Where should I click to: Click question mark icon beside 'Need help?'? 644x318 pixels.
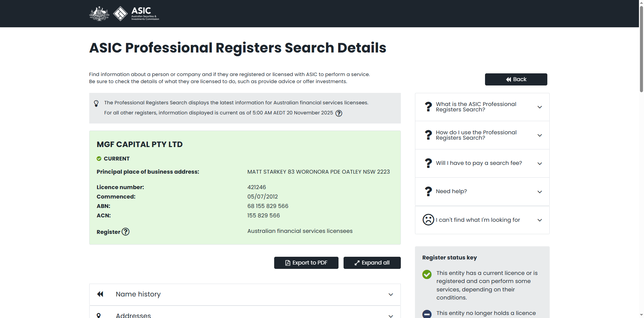pos(428,191)
